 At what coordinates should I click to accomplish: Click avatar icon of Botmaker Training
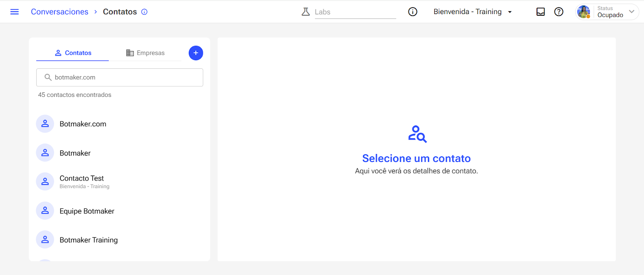[45, 240]
